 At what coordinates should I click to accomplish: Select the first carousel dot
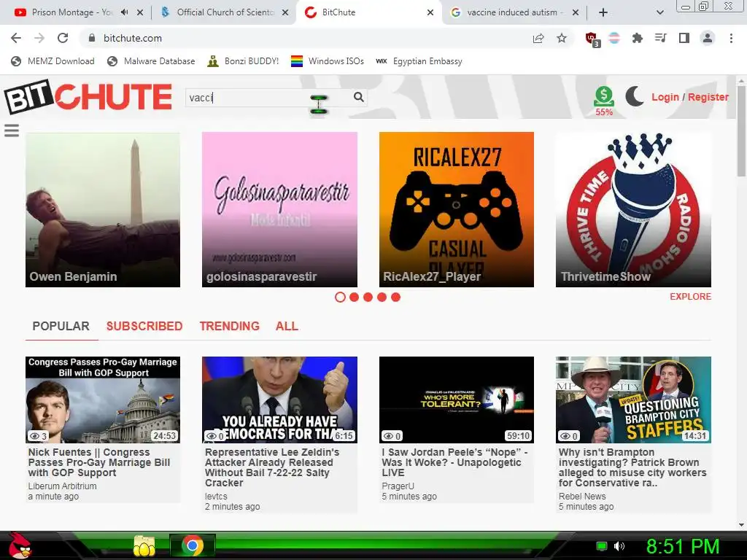point(340,297)
